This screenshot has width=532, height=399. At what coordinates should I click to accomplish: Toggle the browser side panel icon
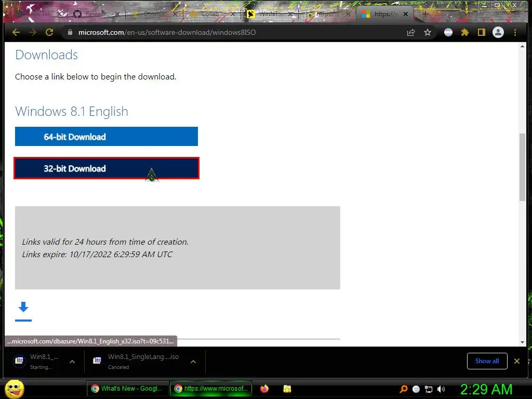(482, 32)
